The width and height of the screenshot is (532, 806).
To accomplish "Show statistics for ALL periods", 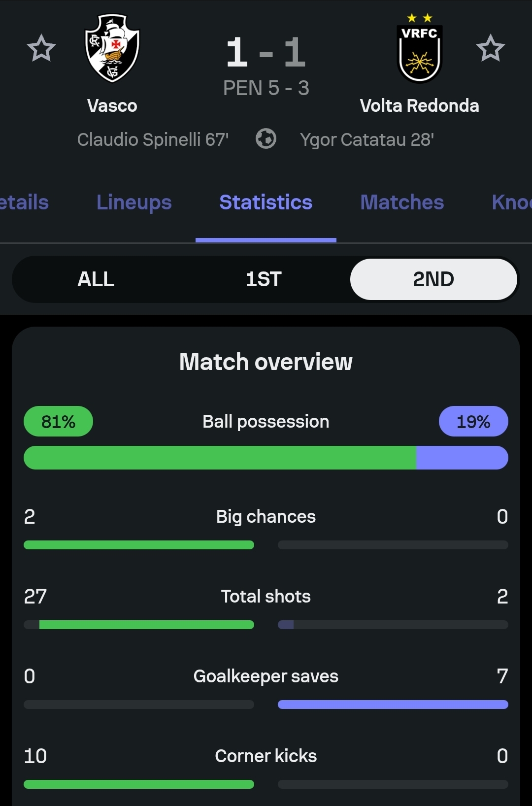I will 96,279.
